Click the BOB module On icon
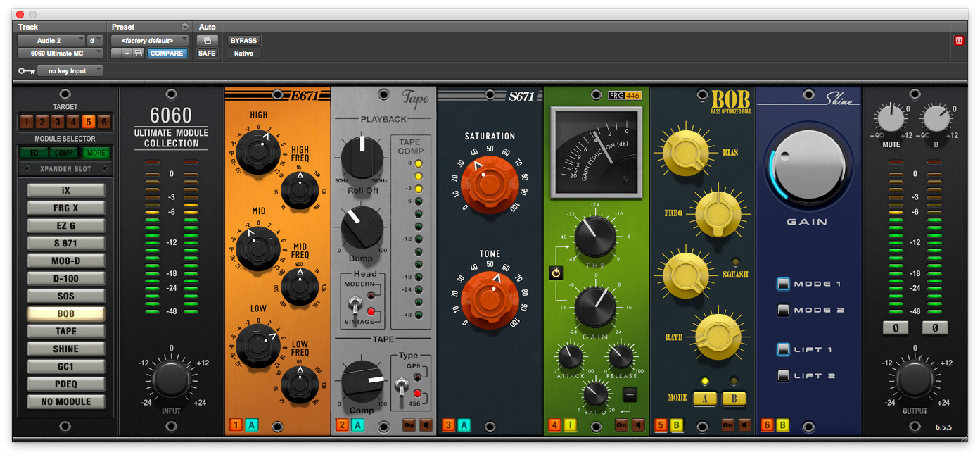Screen dimensions: 980x457 coord(727,425)
